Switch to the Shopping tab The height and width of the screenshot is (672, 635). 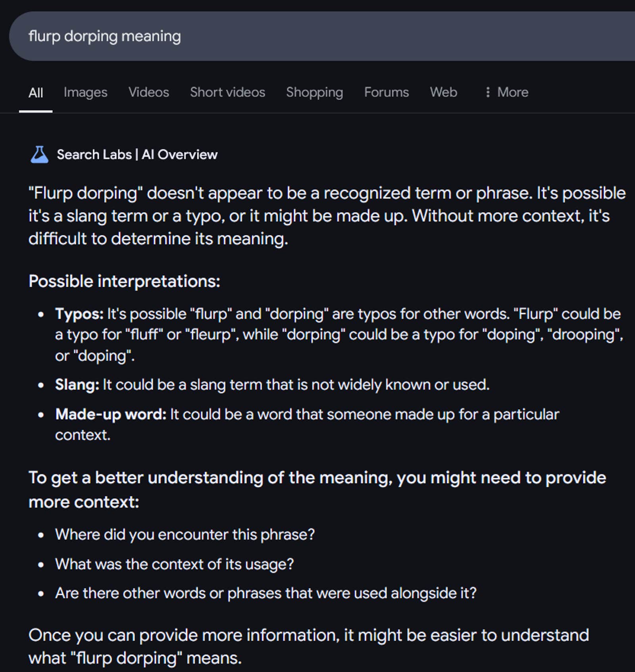(314, 92)
